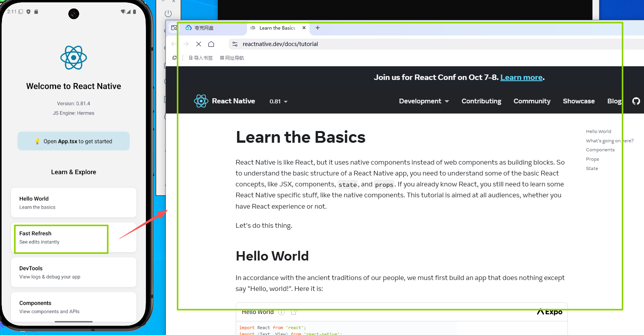The image size is (644, 335).
Task: Open site settings icon in address bar
Action: [x=235, y=44]
